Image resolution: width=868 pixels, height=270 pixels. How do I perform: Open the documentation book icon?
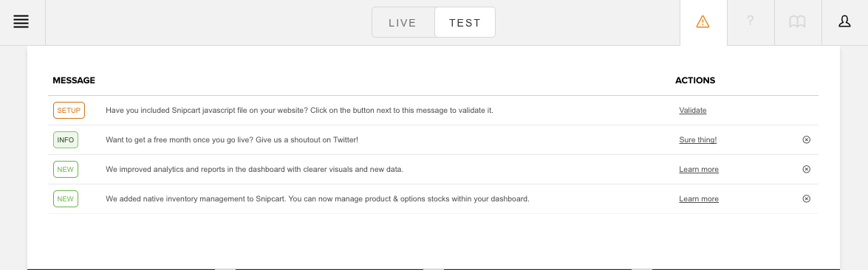coord(797,21)
